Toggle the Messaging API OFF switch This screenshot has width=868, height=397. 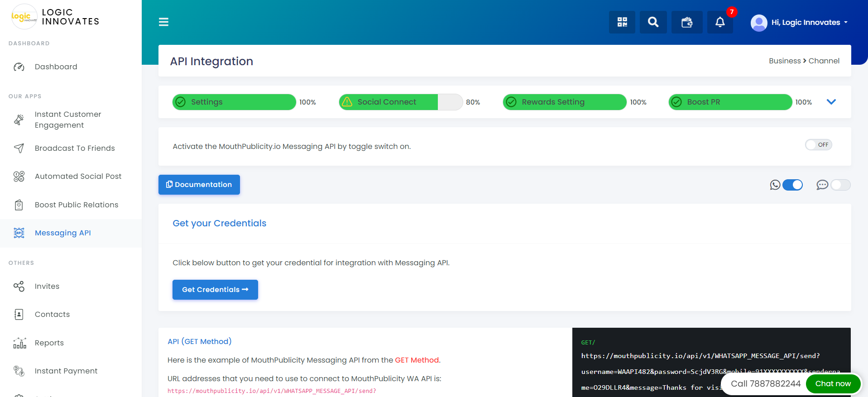[818, 145]
